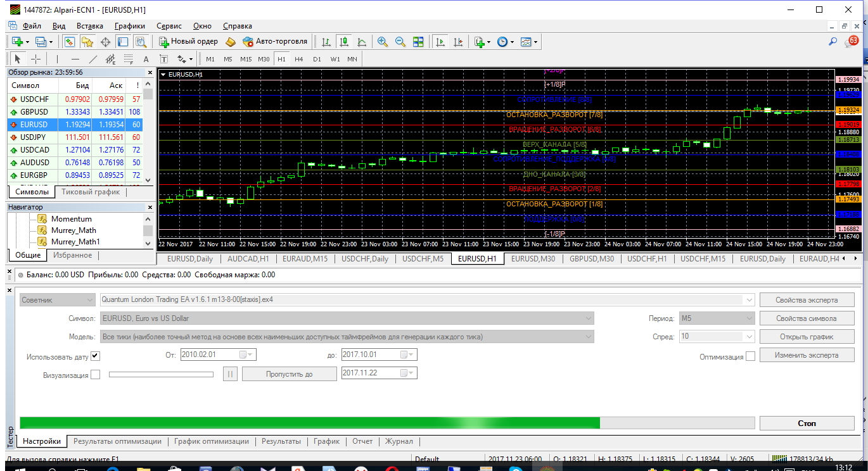Screen dimensions: 868x471
Task: Click 'Открыть график' button
Action: pyautogui.click(x=807, y=337)
